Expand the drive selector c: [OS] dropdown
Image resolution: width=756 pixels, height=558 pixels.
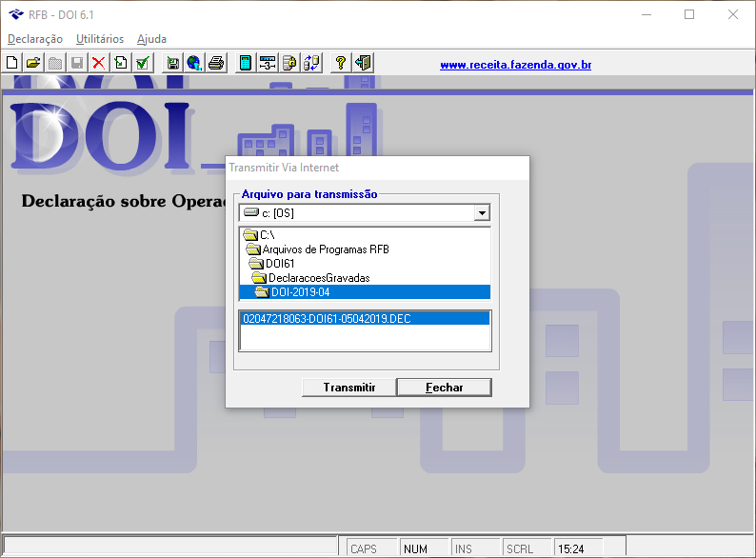click(x=482, y=212)
